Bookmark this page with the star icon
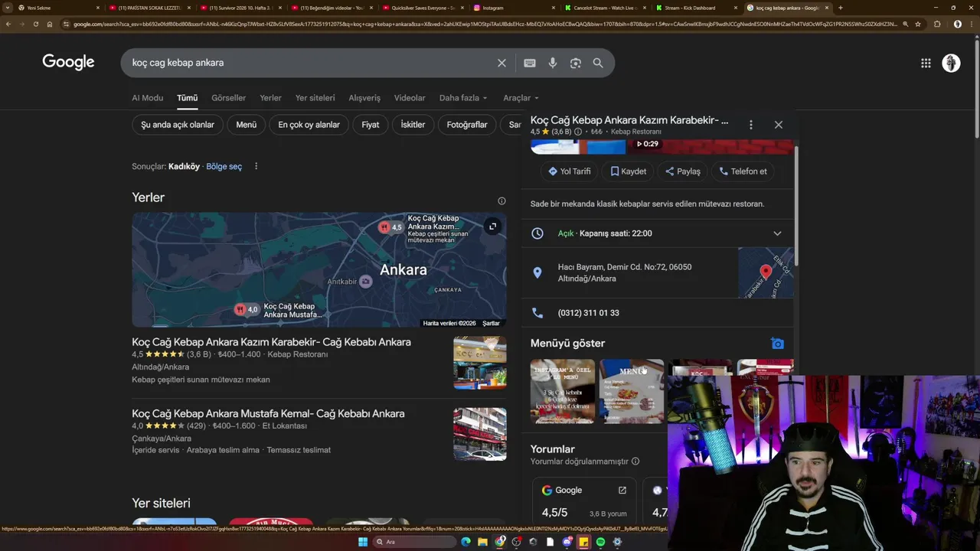 [x=917, y=24]
